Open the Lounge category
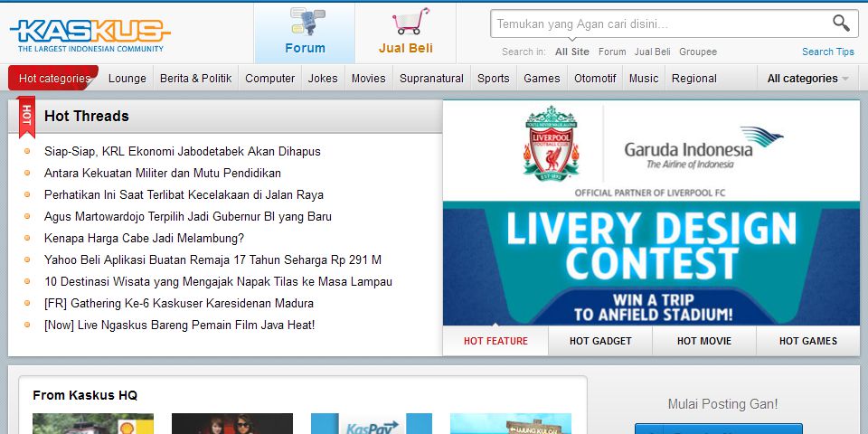This screenshot has width=868, height=434. (127, 78)
